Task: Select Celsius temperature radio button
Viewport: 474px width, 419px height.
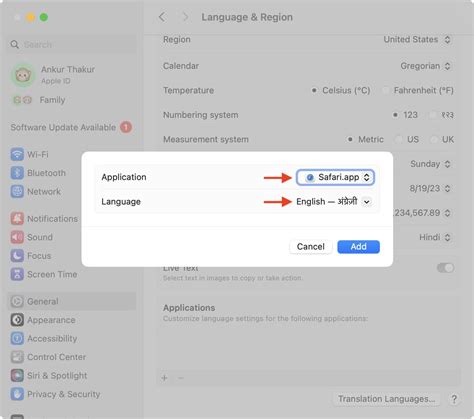Action: point(314,90)
